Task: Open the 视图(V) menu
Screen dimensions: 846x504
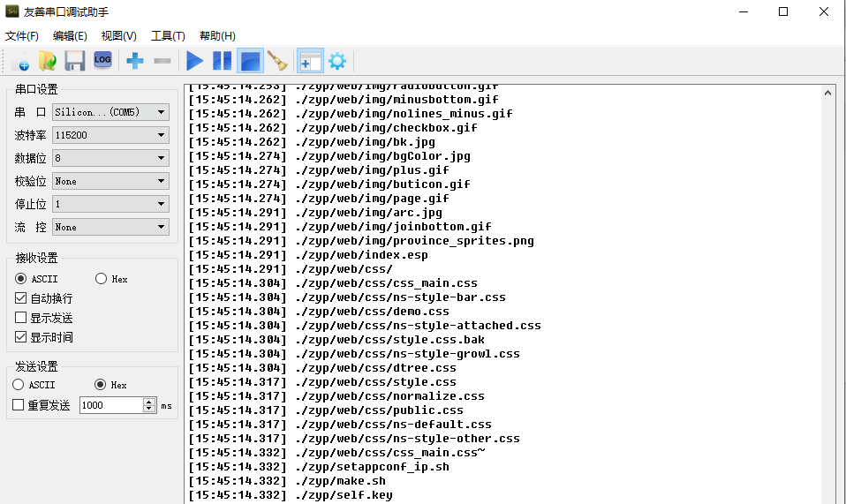Action: click(118, 36)
